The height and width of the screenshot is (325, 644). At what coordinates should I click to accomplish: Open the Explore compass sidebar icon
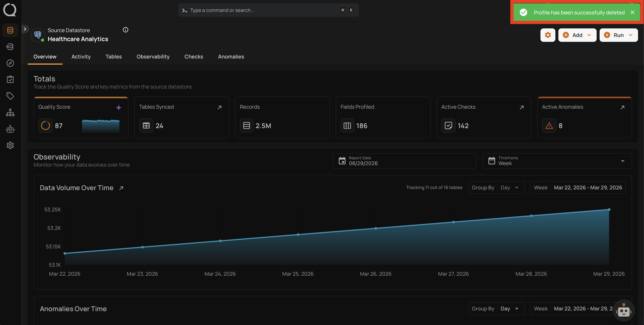pyautogui.click(x=10, y=63)
